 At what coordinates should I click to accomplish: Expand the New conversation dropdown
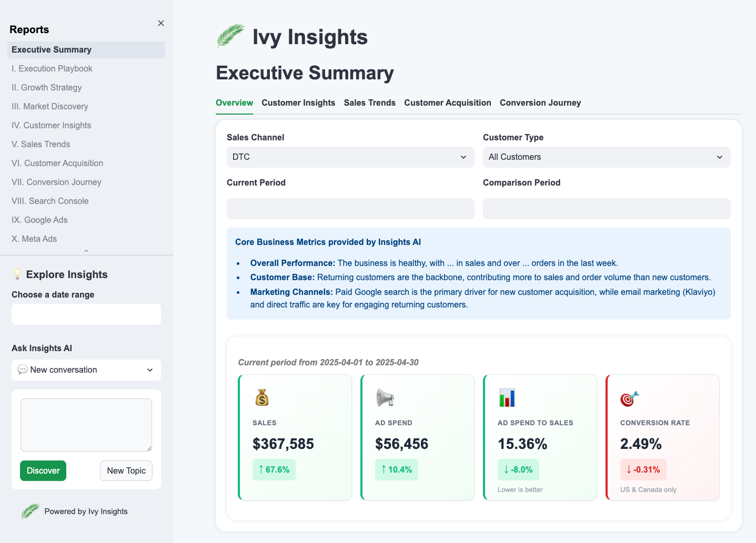coord(86,370)
